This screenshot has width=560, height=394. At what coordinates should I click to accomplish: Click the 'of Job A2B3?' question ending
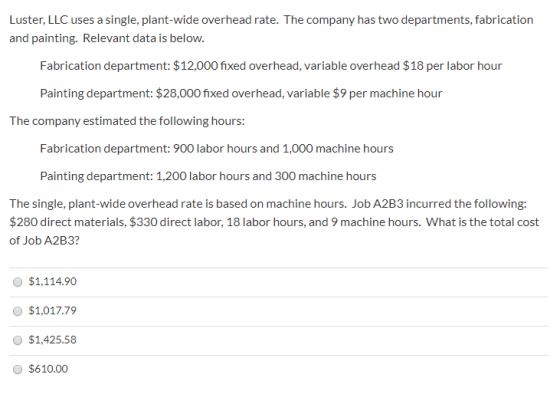pos(45,240)
